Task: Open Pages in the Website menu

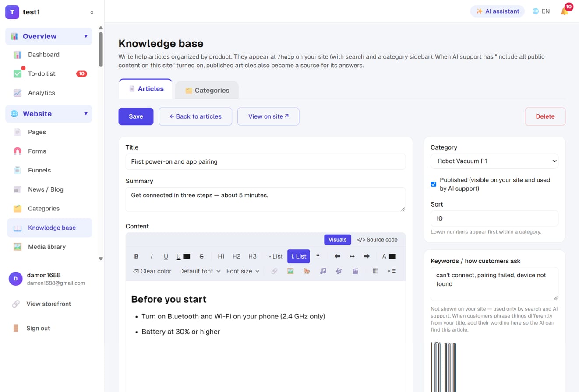Action: click(x=49, y=132)
